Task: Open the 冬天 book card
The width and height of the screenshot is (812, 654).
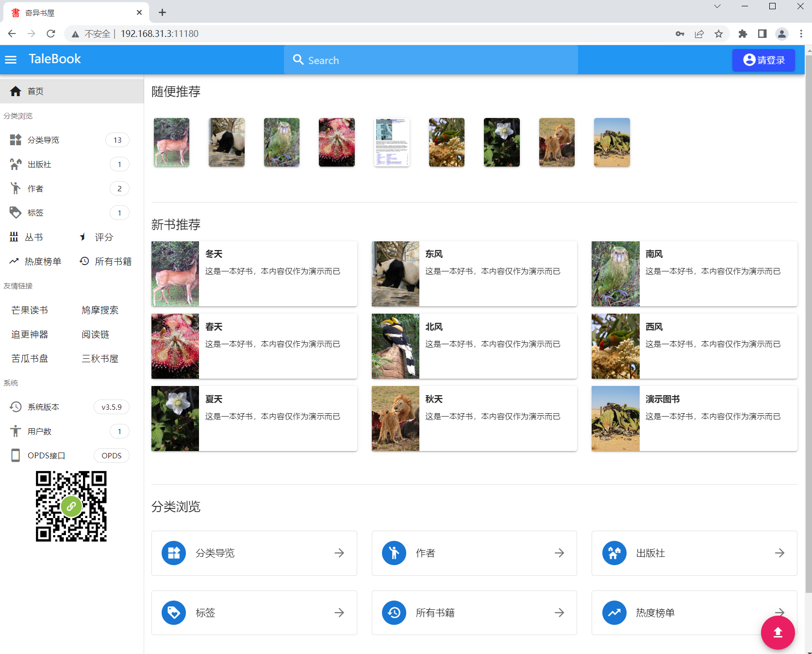Action: click(254, 274)
